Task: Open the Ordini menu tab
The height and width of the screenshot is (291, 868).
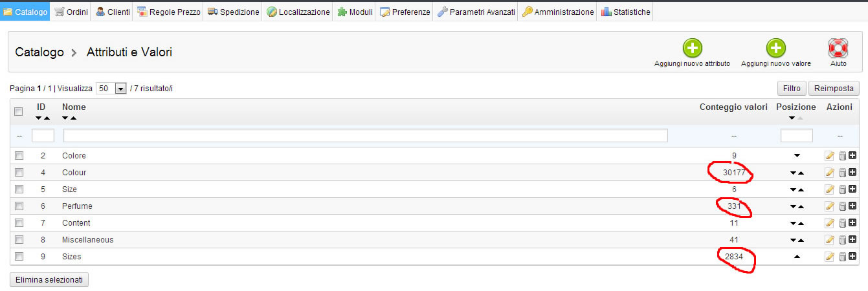Action: pos(71,12)
